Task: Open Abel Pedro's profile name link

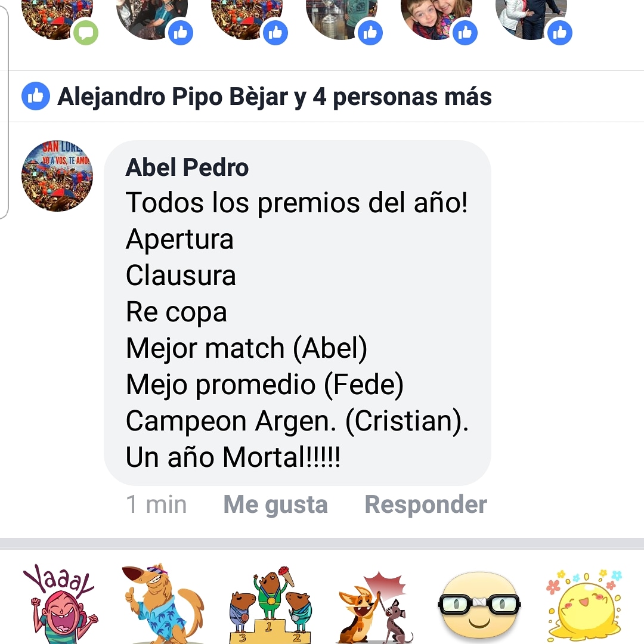Action: click(x=187, y=167)
